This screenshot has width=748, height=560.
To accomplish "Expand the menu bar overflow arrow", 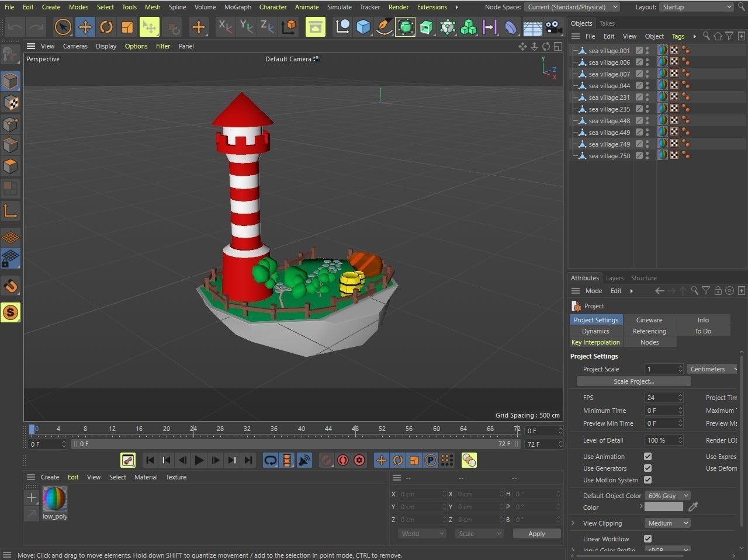I will coord(456,7).
